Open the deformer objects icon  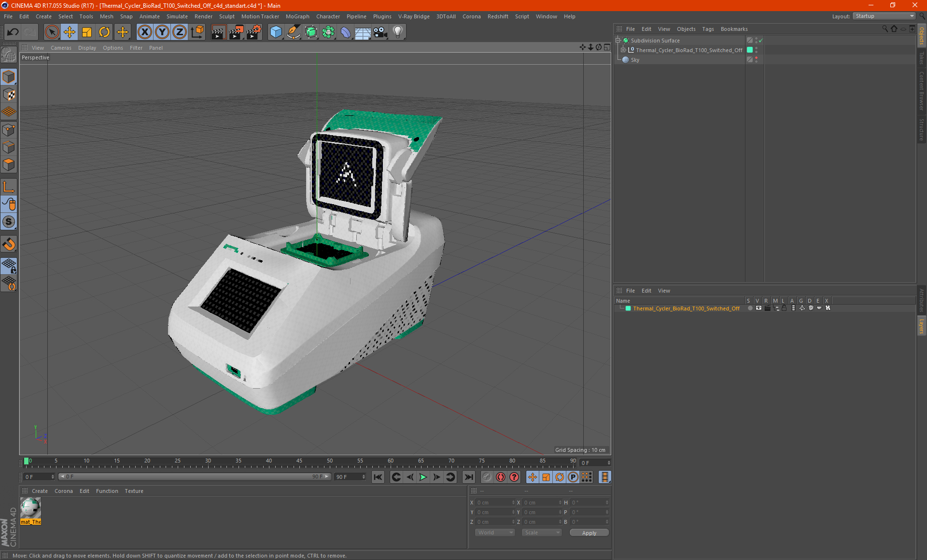pyautogui.click(x=346, y=32)
